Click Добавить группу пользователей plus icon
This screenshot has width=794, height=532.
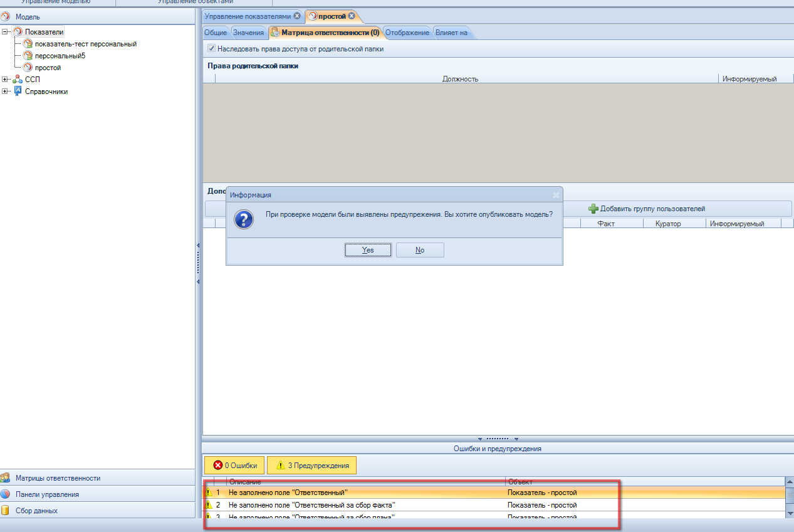593,209
